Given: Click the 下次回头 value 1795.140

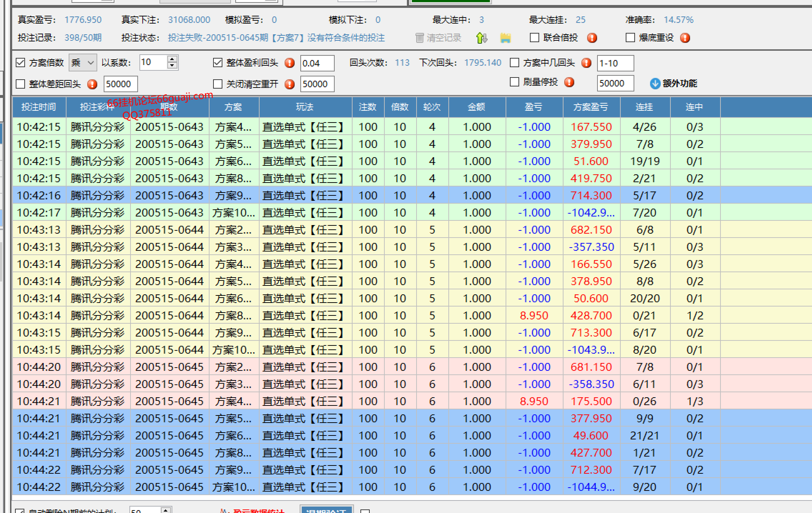Looking at the screenshot, I should [483, 63].
